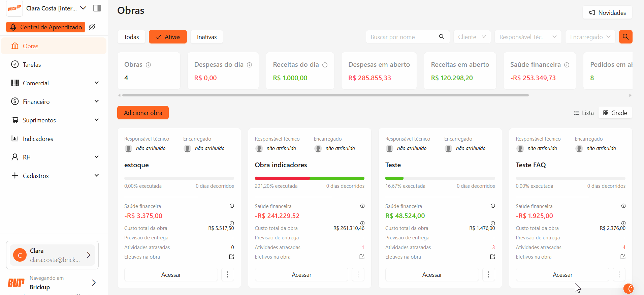Click the horizontal scrollbar under summary cards

325,95
